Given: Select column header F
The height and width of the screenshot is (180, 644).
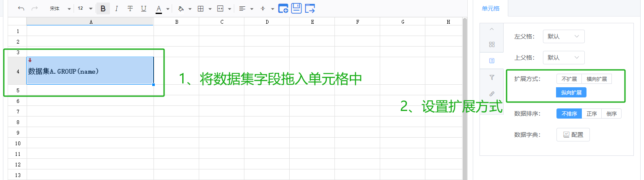Looking at the screenshot, I should pos(357,22).
